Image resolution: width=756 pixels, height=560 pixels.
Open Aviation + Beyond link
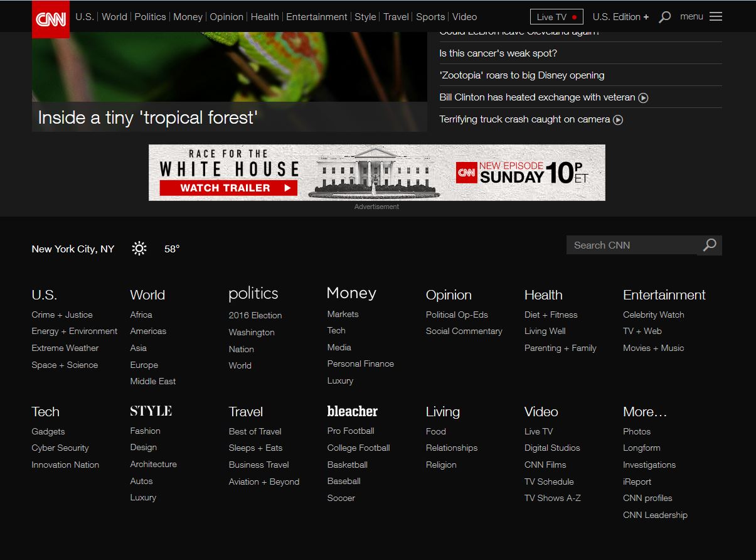click(x=264, y=482)
